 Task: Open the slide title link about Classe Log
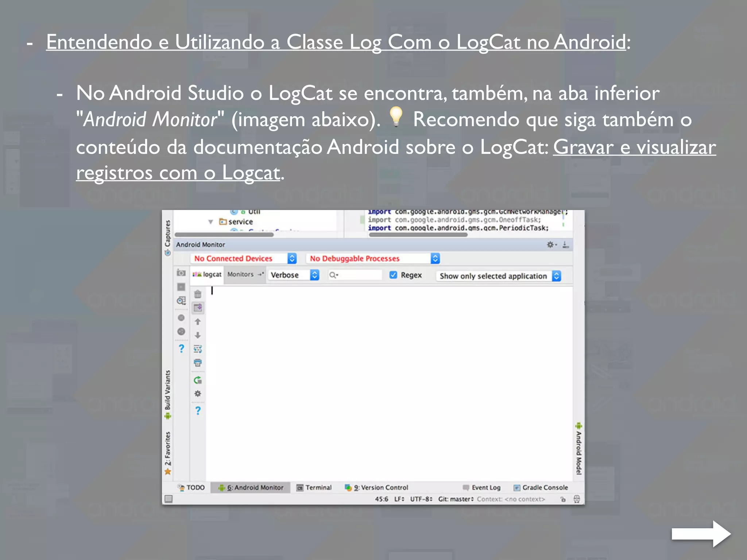tap(336, 42)
